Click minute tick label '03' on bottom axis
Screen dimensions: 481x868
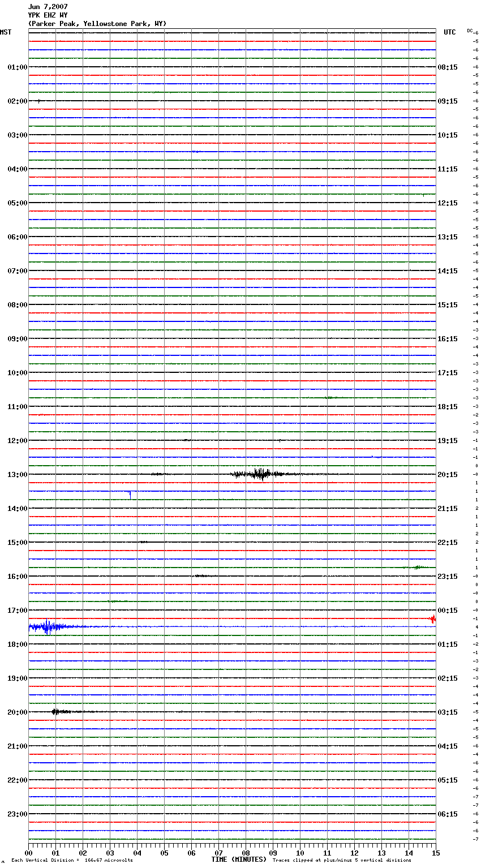pyautogui.click(x=110, y=853)
